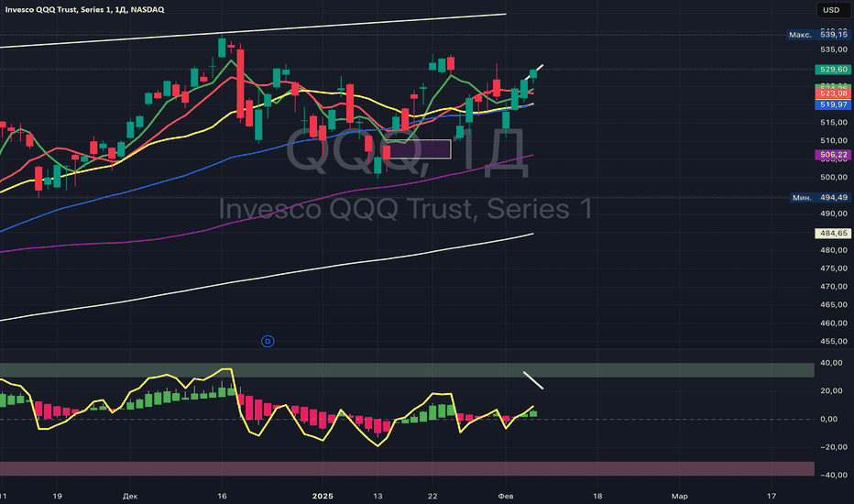Click the blue dividend "D" marker
The width and height of the screenshot is (854, 504).
pyautogui.click(x=268, y=341)
